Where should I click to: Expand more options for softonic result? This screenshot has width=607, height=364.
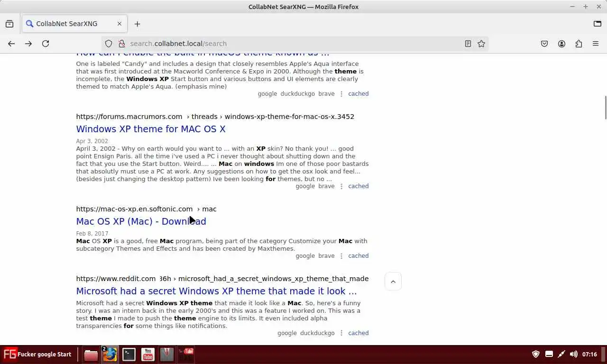pyautogui.click(x=341, y=256)
